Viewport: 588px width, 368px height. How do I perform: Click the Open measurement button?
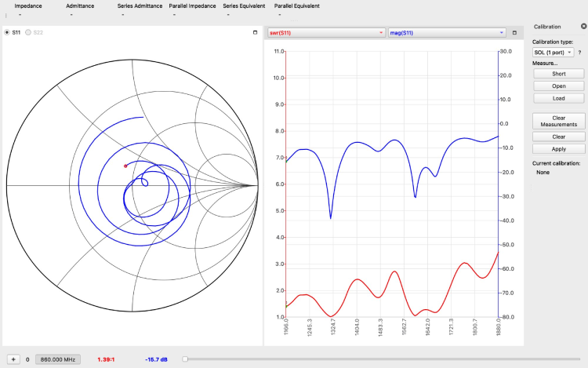click(558, 86)
